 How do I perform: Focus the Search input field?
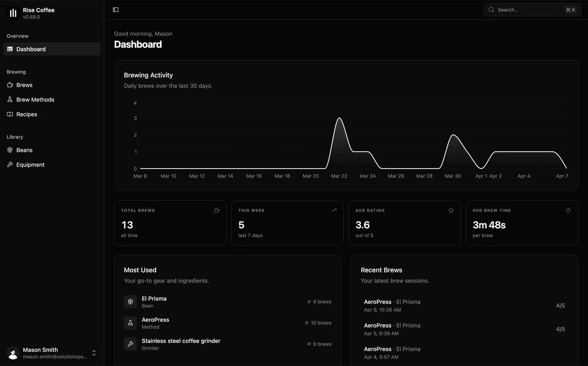pyautogui.click(x=528, y=10)
